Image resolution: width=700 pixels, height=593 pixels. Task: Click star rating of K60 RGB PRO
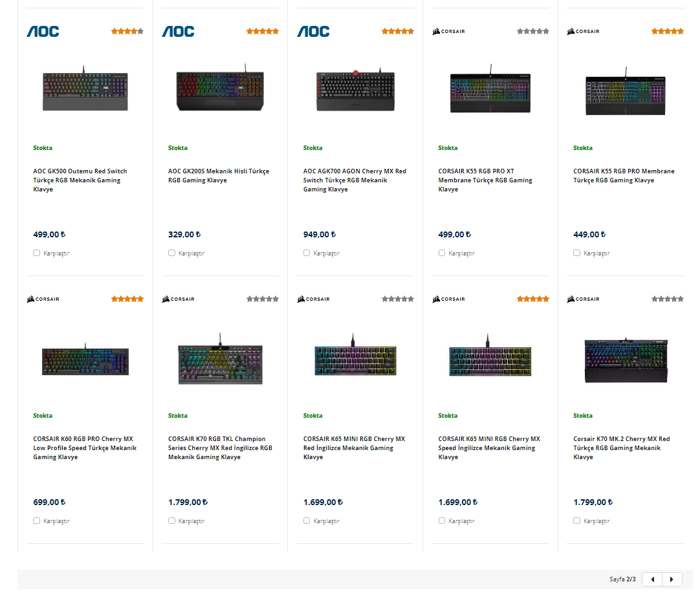[x=127, y=299]
